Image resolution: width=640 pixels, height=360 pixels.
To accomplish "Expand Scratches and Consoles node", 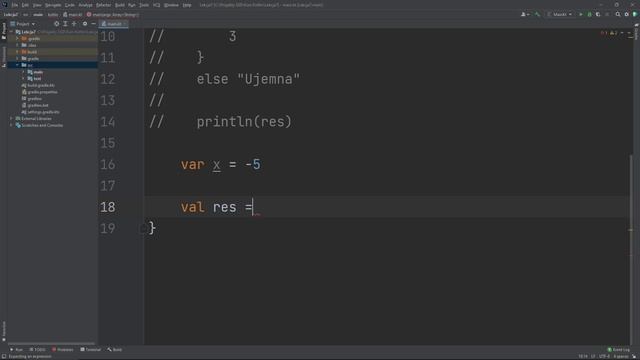I will pos(12,125).
